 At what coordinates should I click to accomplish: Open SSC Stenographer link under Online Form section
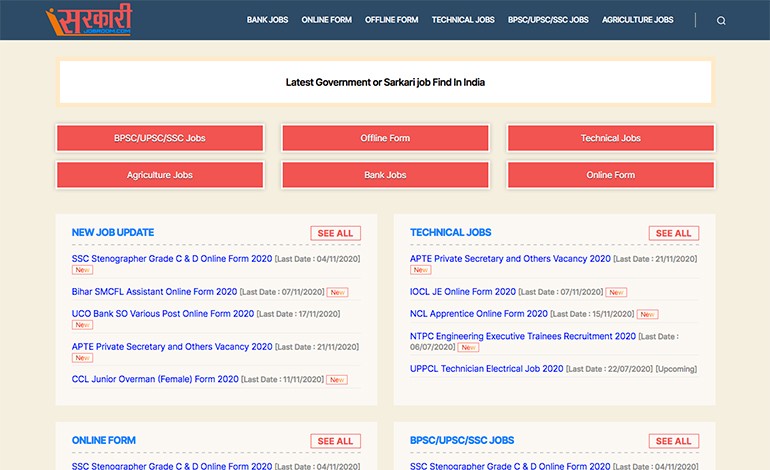tap(172, 466)
